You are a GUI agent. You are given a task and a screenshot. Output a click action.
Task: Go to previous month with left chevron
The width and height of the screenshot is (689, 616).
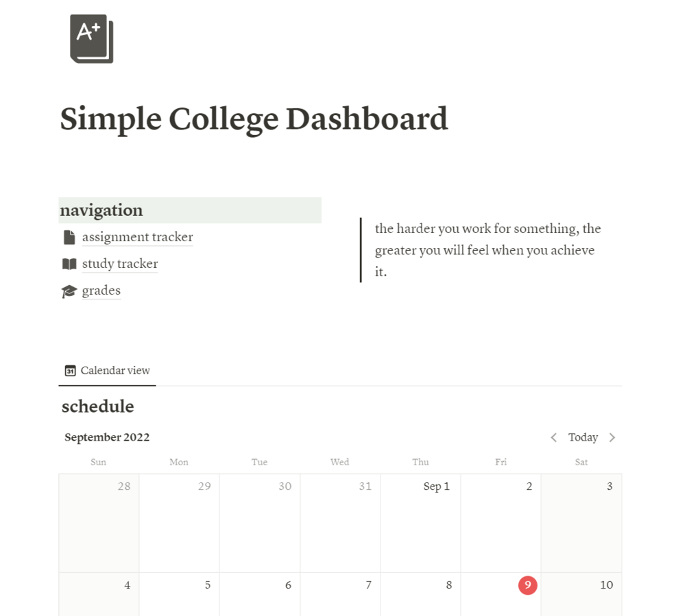pyautogui.click(x=554, y=437)
